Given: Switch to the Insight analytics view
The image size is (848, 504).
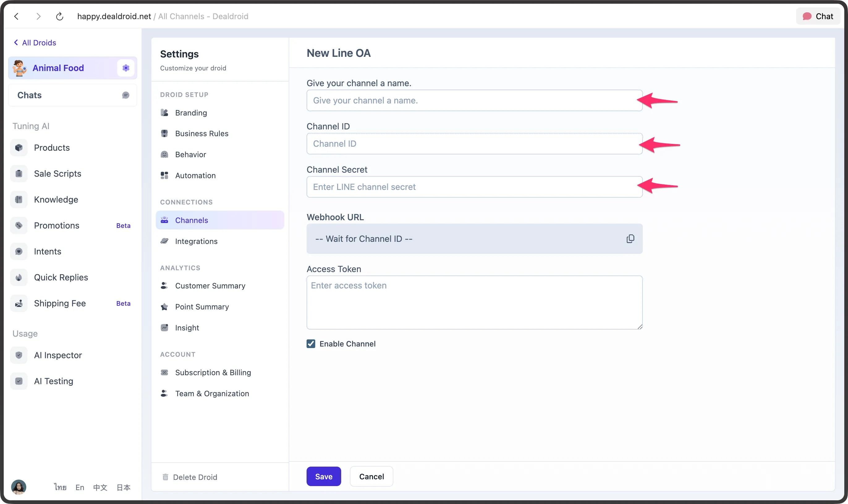Looking at the screenshot, I should tap(187, 327).
